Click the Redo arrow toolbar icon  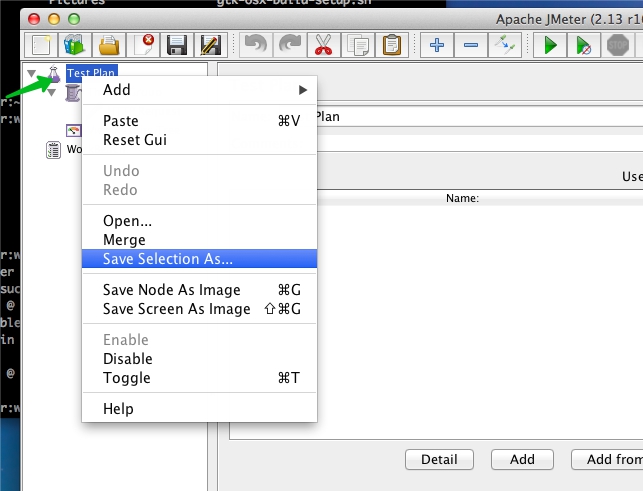tap(290, 45)
